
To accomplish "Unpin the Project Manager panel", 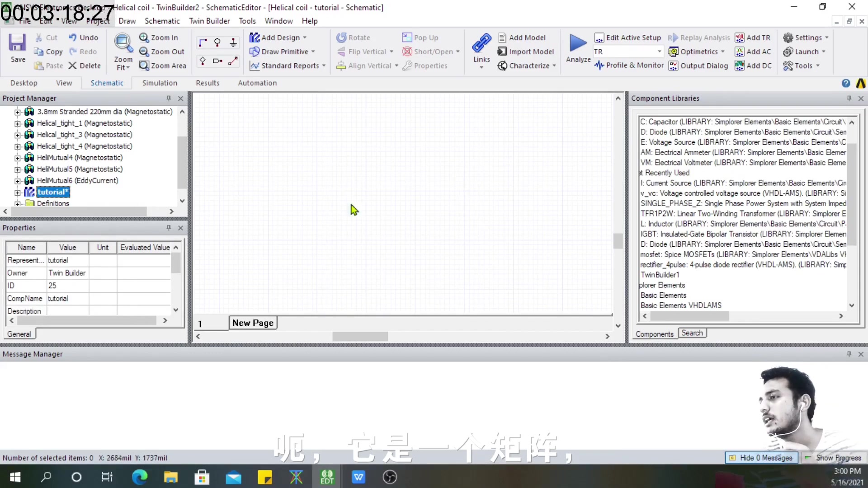I will (x=168, y=98).
